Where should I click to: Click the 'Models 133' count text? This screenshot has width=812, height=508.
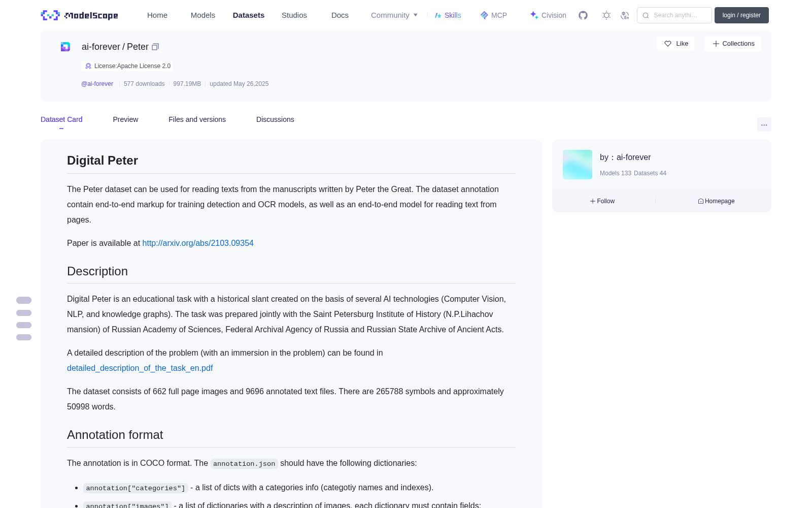coord(616,173)
